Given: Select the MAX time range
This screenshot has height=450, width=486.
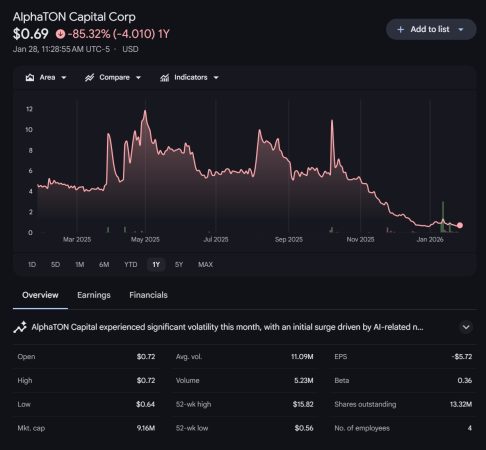Looking at the screenshot, I should [205, 265].
